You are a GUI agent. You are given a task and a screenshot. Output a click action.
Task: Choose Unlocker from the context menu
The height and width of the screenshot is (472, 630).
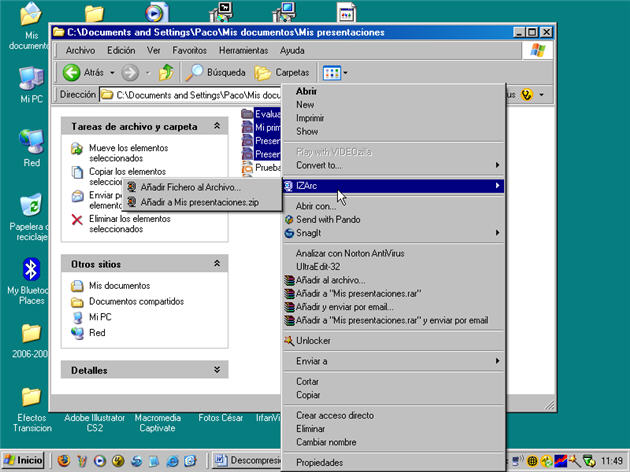point(312,341)
